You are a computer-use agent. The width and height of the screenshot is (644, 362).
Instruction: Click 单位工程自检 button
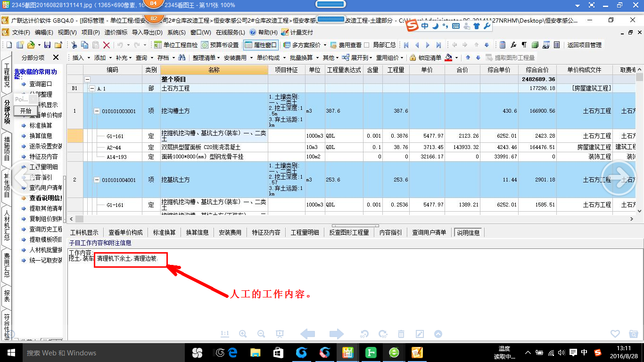[176, 45]
